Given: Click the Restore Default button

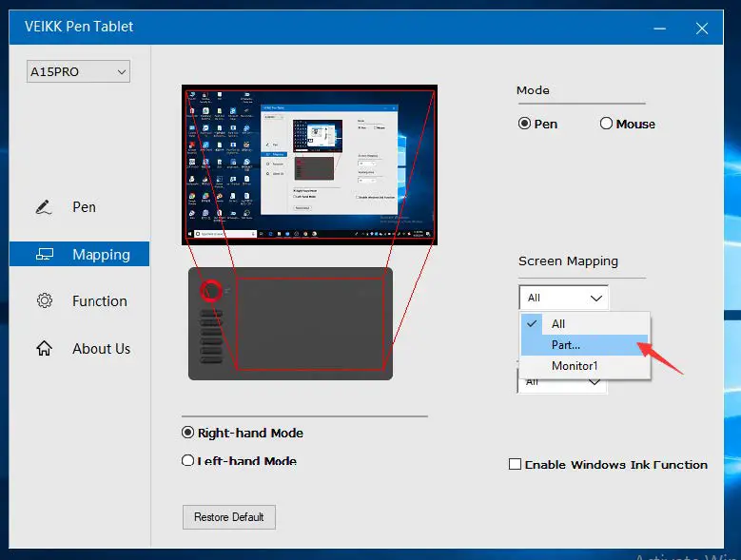Looking at the screenshot, I should (229, 517).
